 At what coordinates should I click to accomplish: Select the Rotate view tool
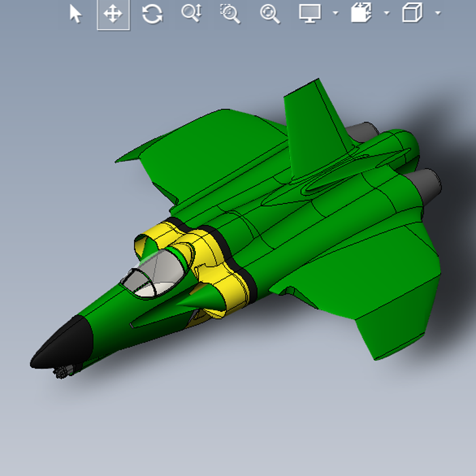click(152, 14)
